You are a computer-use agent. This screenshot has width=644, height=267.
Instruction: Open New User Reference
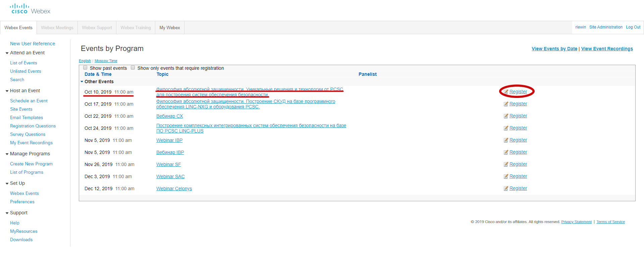click(x=33, y=44)
